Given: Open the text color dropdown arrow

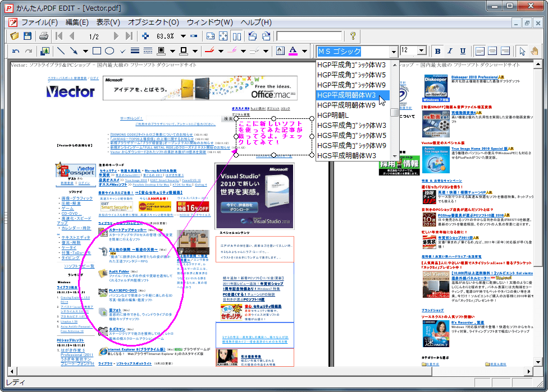Looking at the screenshot, I should point(304,51).
